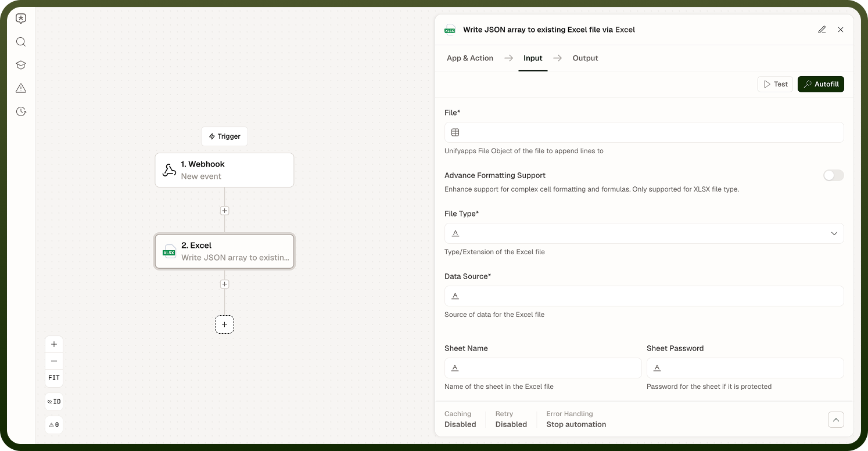This screenshot has height=451, width=868.
Task: Click the table icon in the File field
Action: click(x=455, y=132)
